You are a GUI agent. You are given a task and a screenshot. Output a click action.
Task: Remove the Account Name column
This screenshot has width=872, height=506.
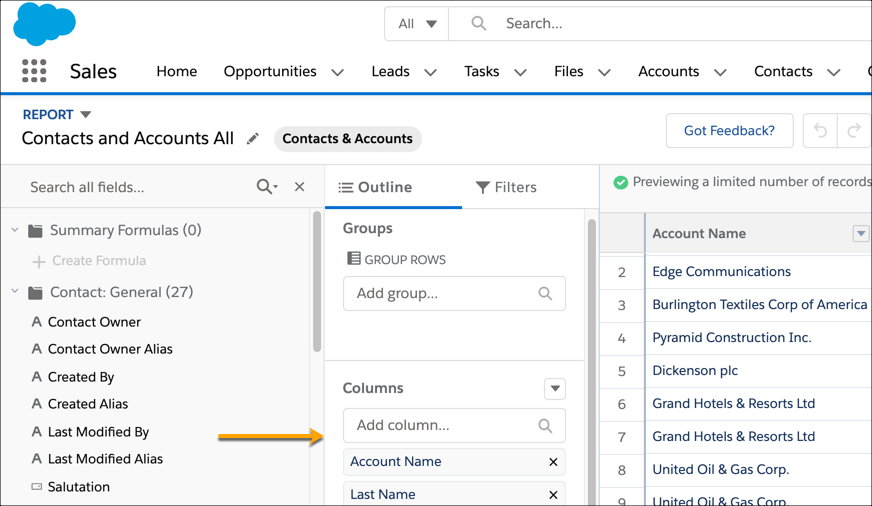[553, 462]
